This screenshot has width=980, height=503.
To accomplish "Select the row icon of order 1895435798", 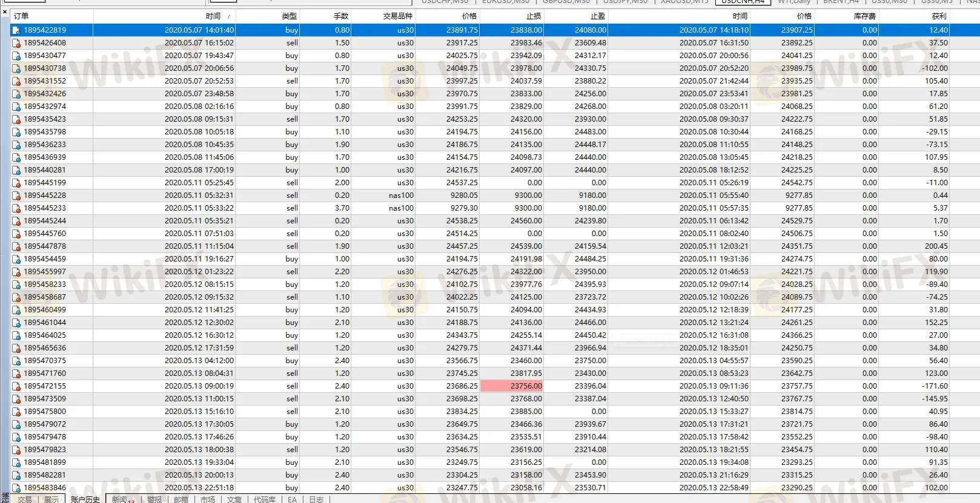I will tap(16, 132).
